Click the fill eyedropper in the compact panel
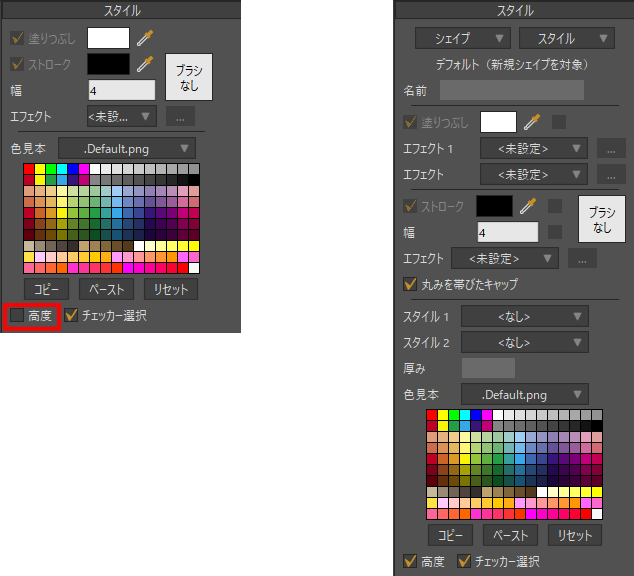This screenshot has height=576, width=634. point(146,39)
